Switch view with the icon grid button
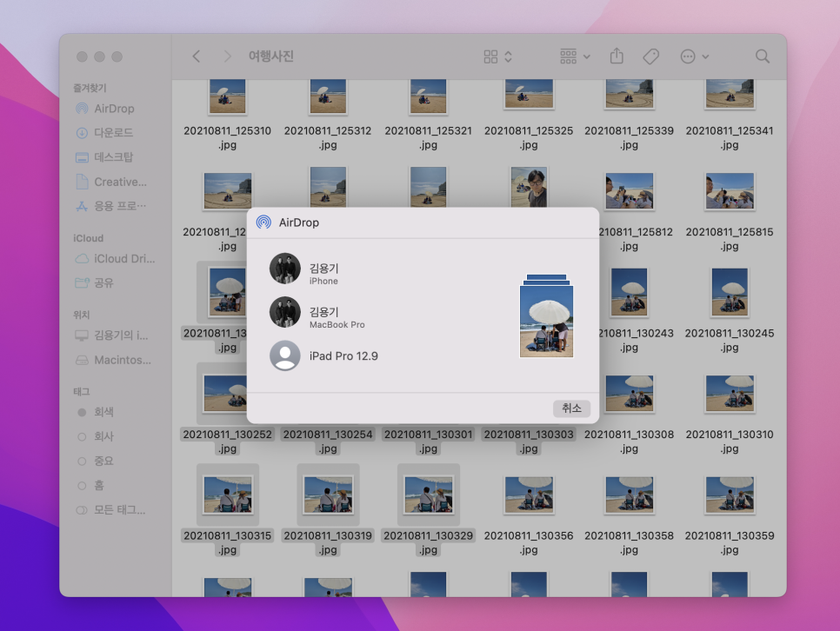This screenshot has height=631, width=840. pos(490,56)
